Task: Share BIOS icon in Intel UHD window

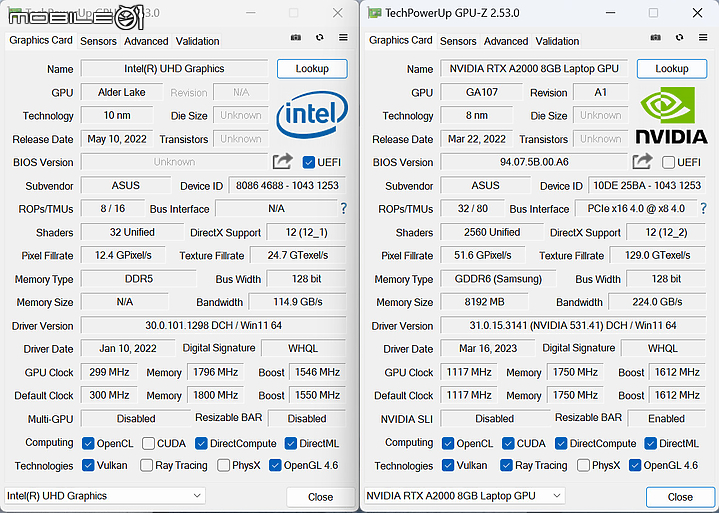Action: [x=282, y=161]
